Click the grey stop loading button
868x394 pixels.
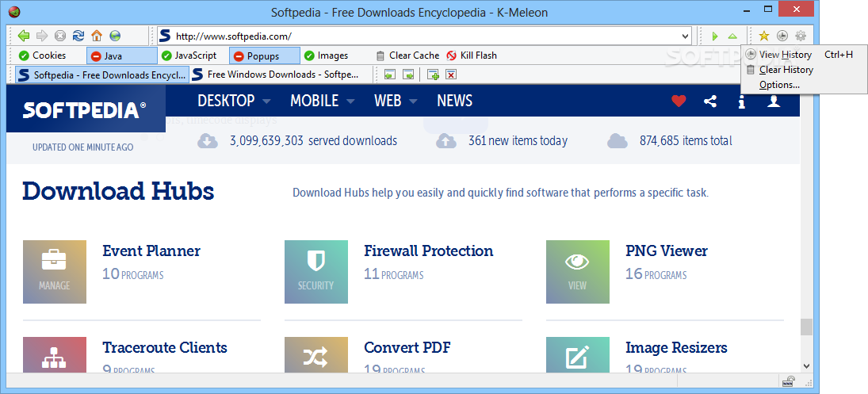60,36
